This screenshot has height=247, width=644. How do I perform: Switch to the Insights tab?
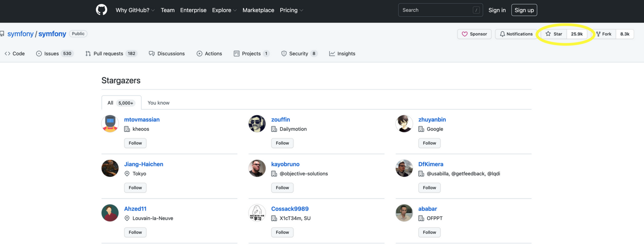click(x=342, y=54)
